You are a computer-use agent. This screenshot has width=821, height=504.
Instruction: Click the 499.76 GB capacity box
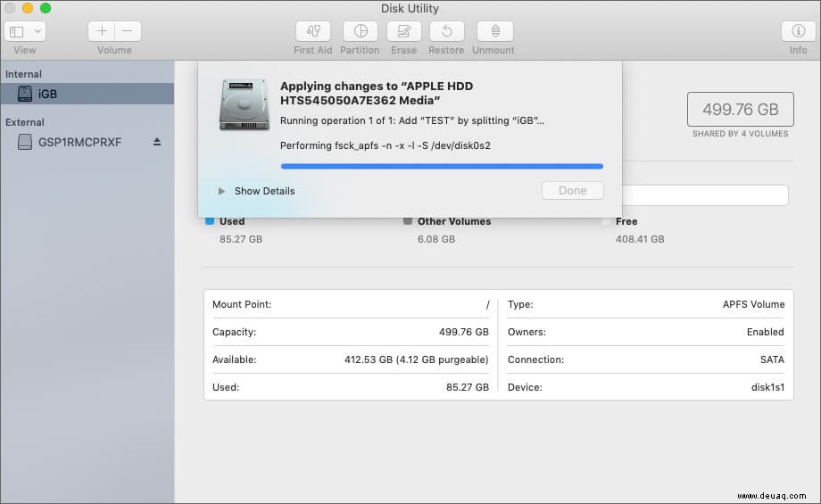741,110
